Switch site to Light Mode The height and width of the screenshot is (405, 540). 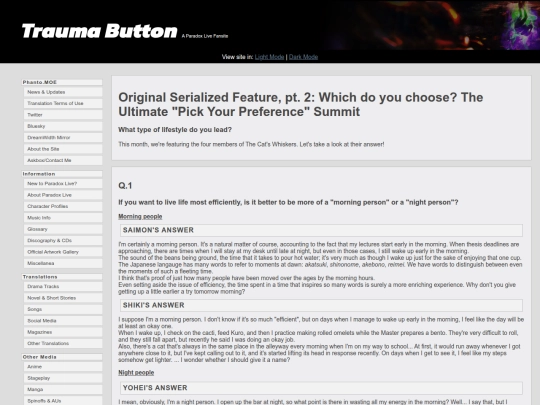click(x=269, y=57)
